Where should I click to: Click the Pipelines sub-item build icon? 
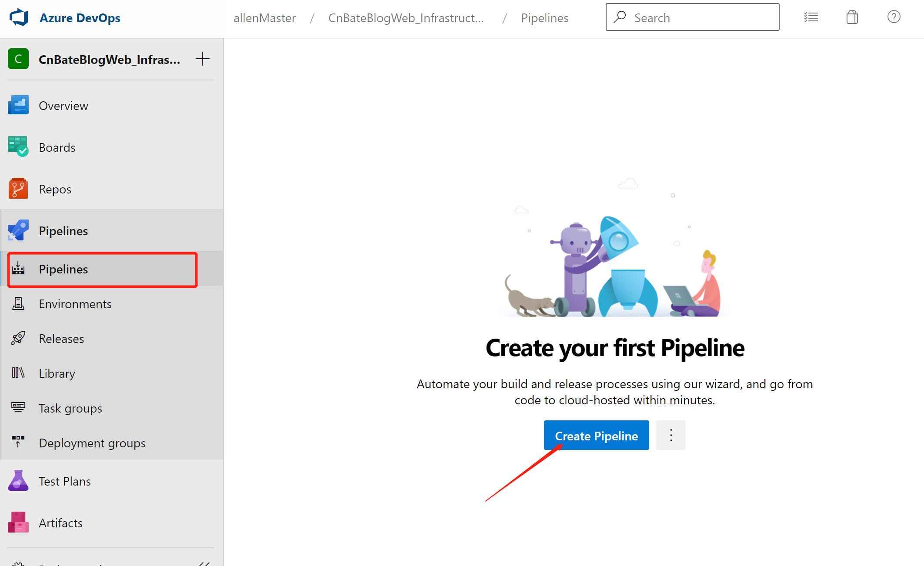[18, 268]
